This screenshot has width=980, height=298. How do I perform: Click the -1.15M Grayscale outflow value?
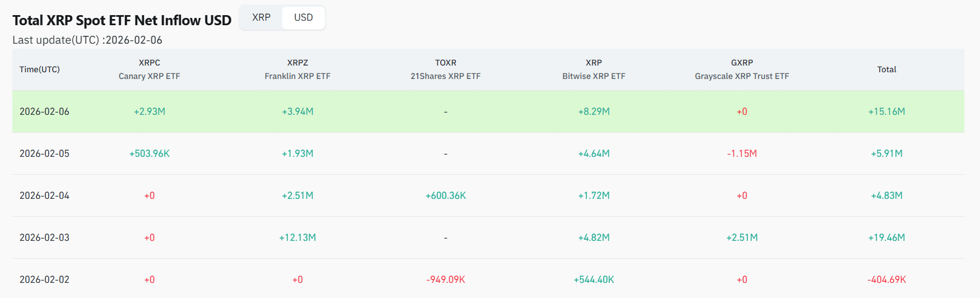pyautogui.click(x=741, y=153)
